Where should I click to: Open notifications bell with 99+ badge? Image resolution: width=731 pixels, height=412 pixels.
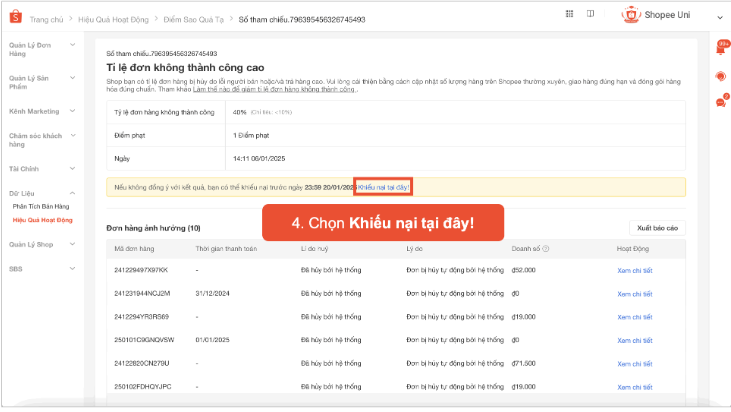(721, 47)
